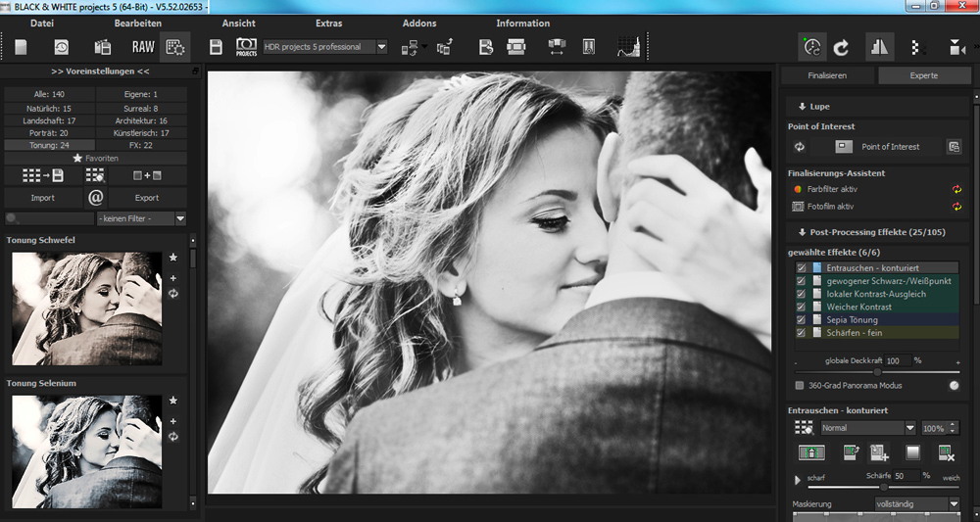The height and width of the screenshot is (522, 980).
Task: Click the Export button
Action: coord(146,198)
